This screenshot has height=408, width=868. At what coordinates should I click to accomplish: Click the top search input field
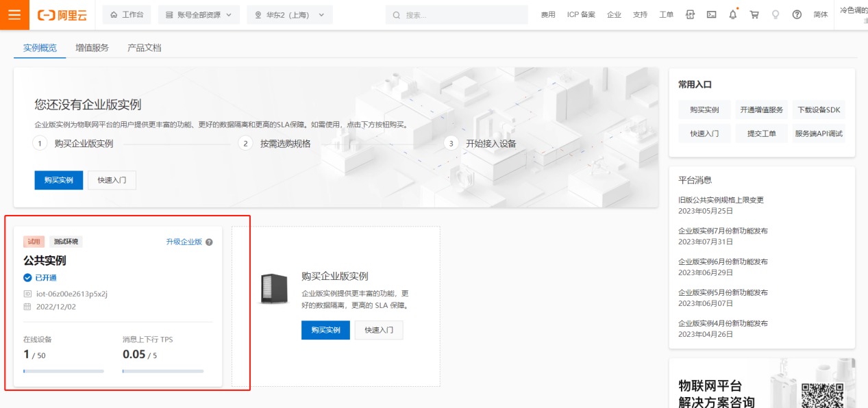pos(459,14)
